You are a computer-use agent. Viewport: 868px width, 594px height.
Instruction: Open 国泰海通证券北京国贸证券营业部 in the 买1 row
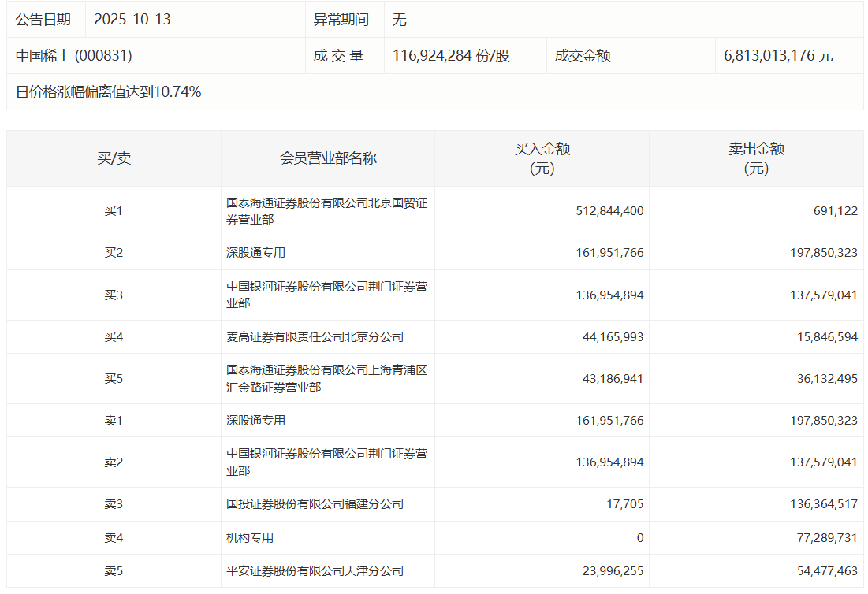(x=326, y=211)
